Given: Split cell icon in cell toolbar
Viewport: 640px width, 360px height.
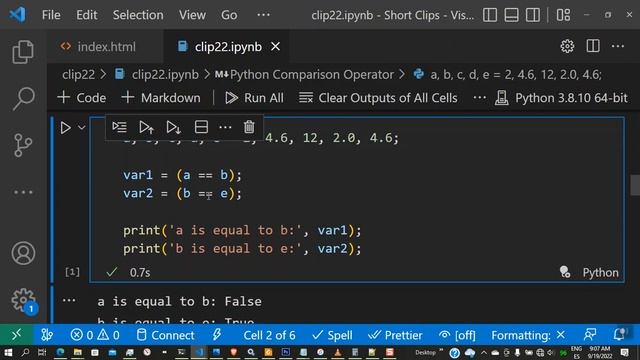Looking at the screenshot, I should point(201,127).
